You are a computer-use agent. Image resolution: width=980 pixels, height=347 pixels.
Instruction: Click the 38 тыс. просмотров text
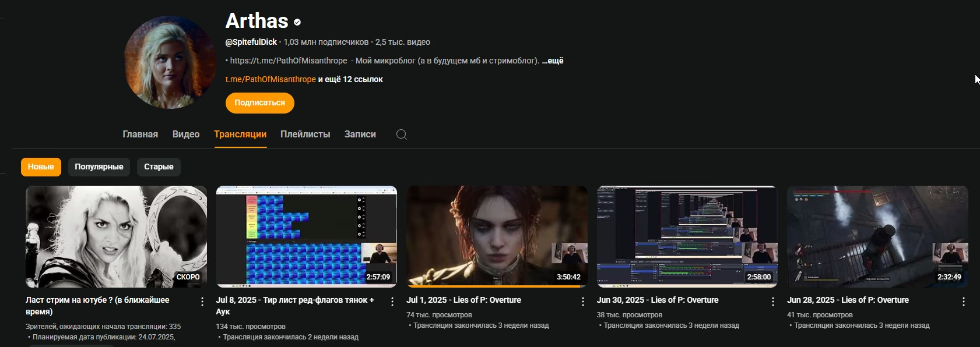pyautogui.click(x=630, y=315)
